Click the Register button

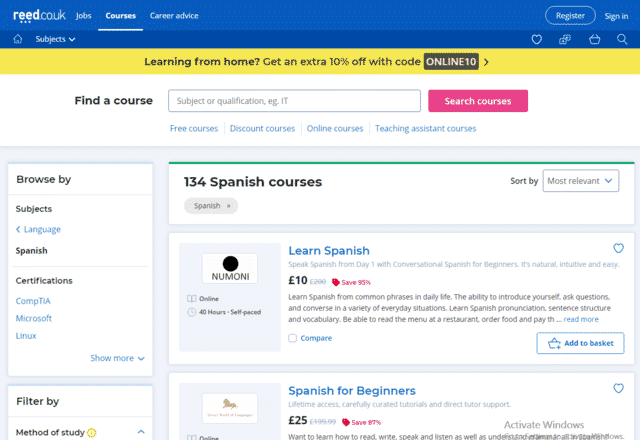[570, 16]
